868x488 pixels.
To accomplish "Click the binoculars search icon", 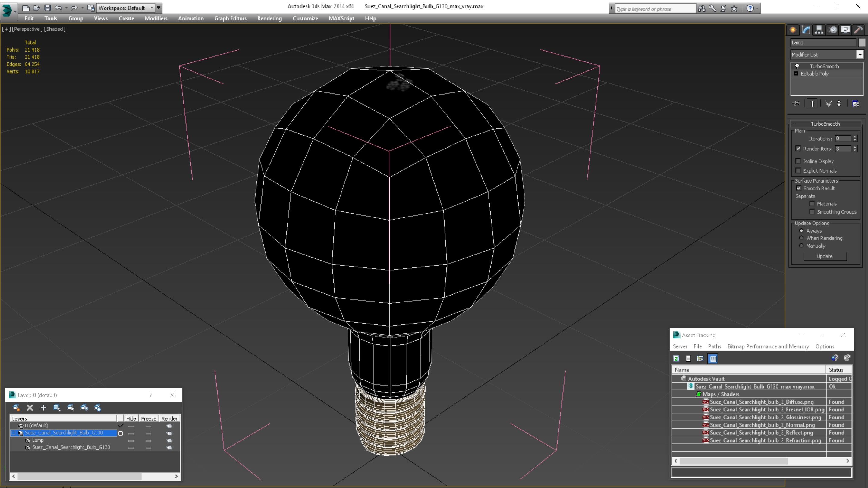I will pyautogui.click(x=702, y=8).
